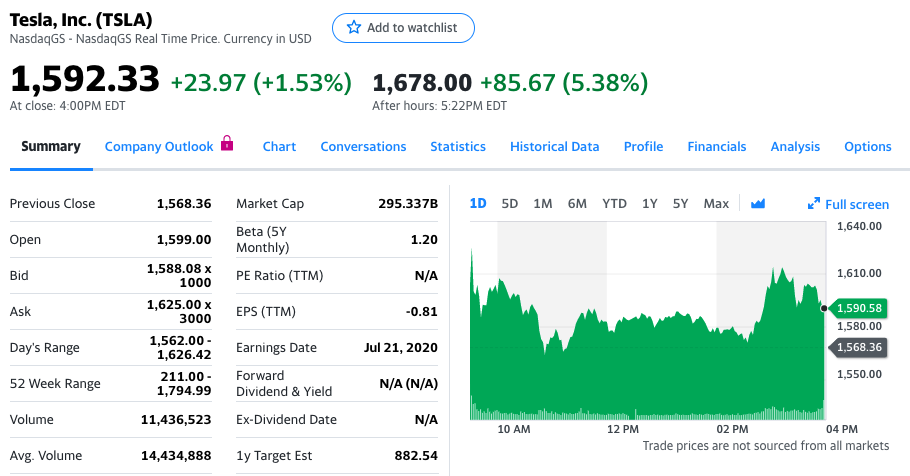This screenshot has height=476, width=910.
Task: Select the 1M chart range
Action: point(543,204)
